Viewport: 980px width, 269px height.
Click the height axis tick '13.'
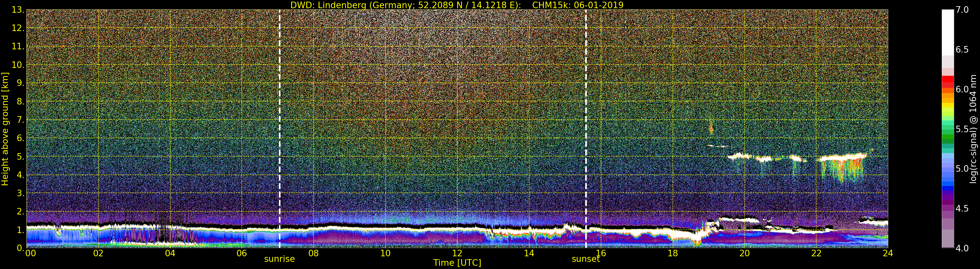tap(18, 10)
